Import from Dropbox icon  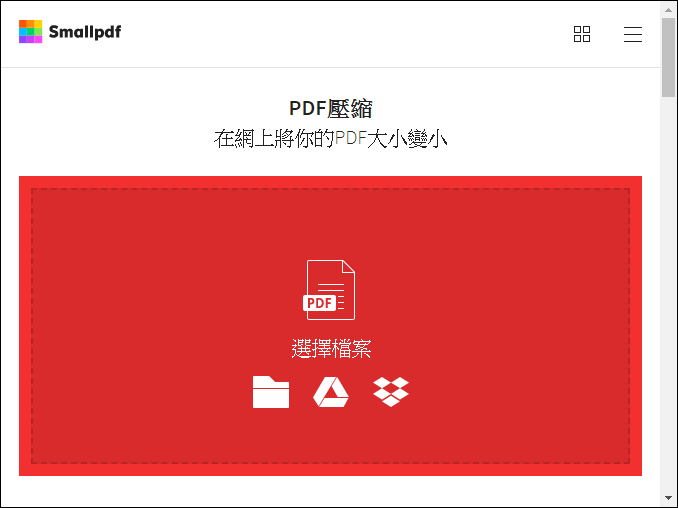click(391, 392)
